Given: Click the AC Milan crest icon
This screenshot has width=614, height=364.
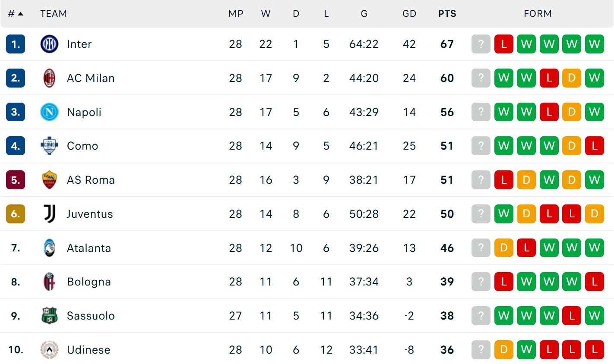Looking at the screenshot, I should pos(49,78).
